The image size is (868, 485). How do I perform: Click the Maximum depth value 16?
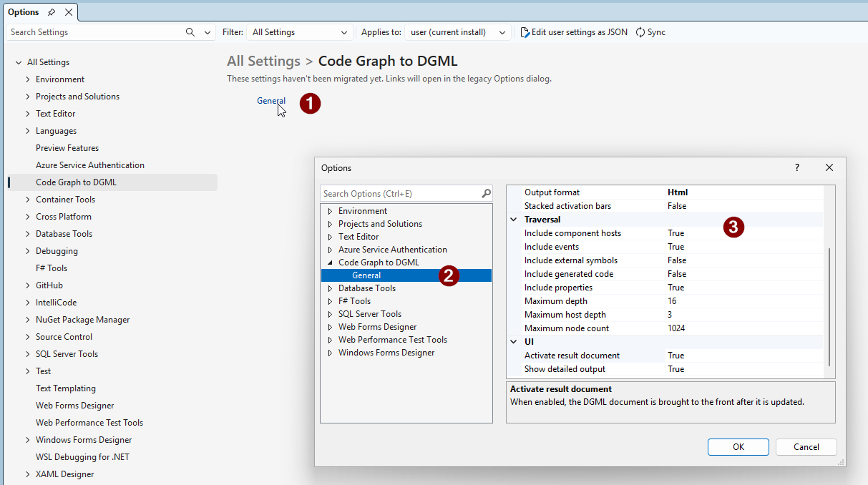click(x=673, y=301)
